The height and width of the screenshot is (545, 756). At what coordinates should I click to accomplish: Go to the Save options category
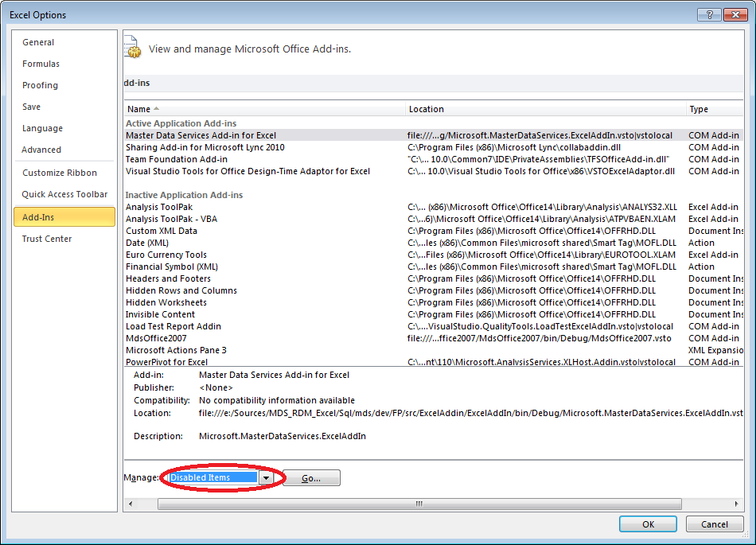31,107
